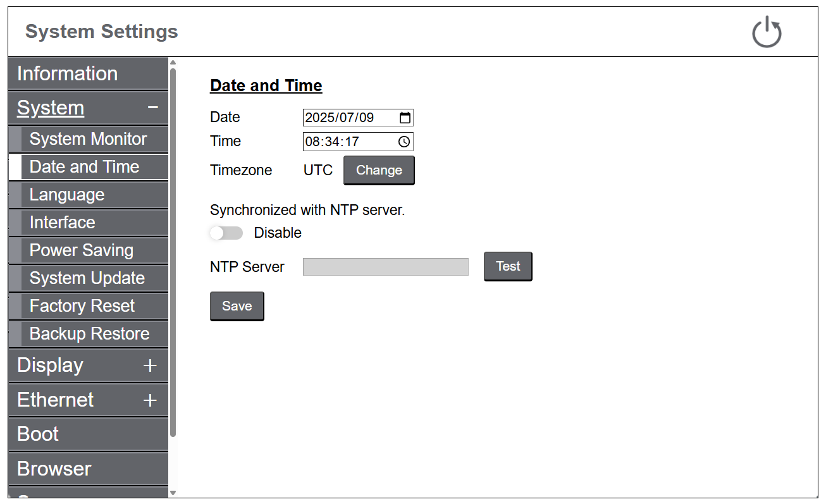Expand the Ethernet menu section
The width and height of the screenshot is (826, 504).
click(x=150, y=400)
